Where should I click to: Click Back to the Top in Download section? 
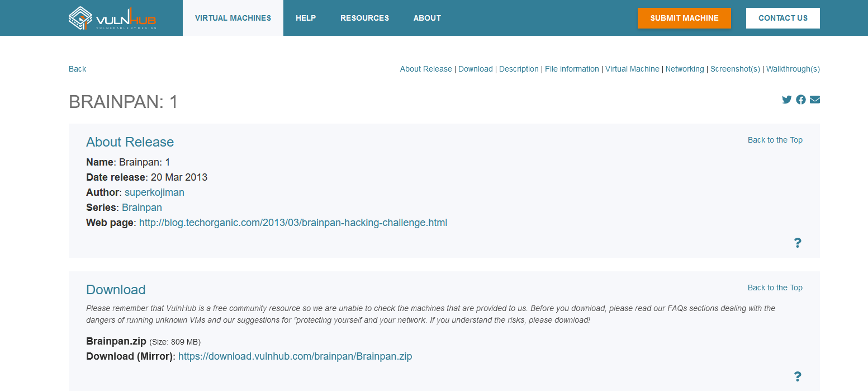(x=775, y=288)
